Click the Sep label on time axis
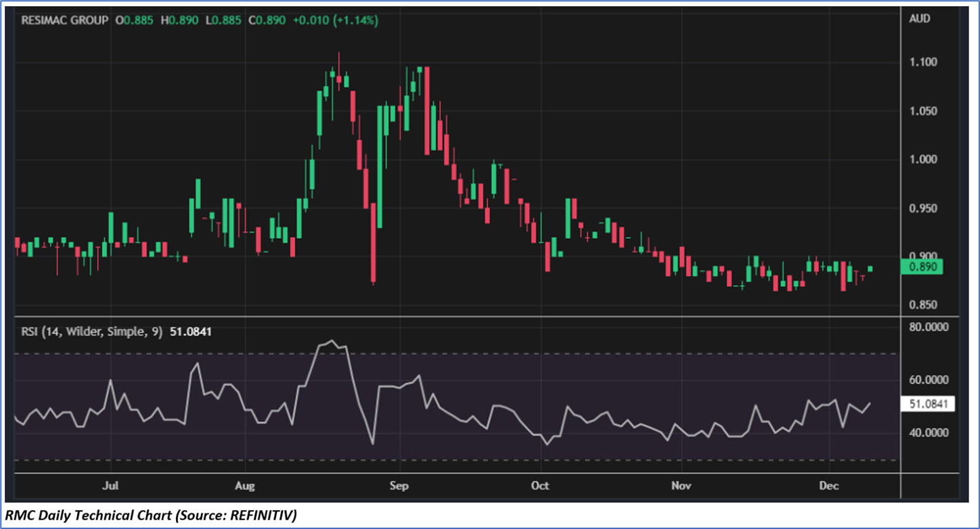This screenshot has height=529, width=980. pos(399,486)
